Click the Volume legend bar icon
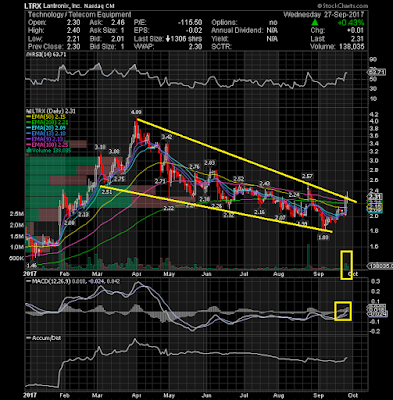The height and width of the screenshot is (400, 393). click(28, 150)
